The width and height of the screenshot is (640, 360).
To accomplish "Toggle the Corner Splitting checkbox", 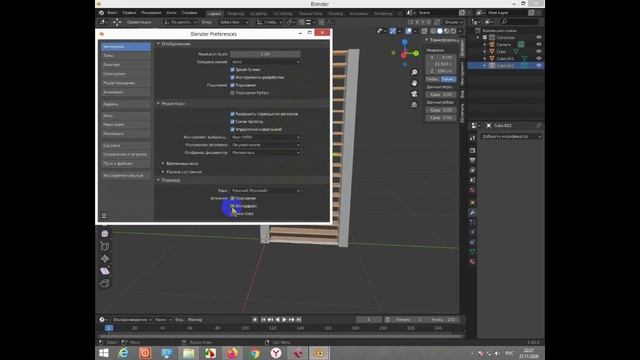I will point(233,122).
